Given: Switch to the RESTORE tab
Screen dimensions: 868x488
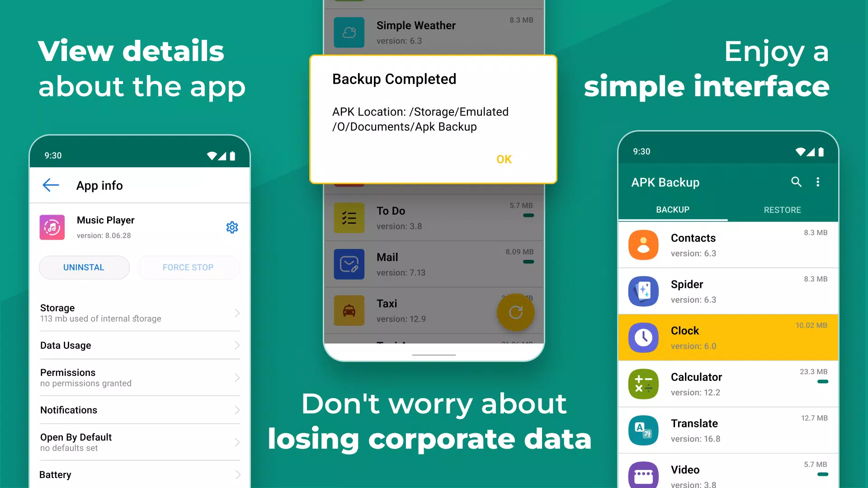Looking at the screenshot, I should click(782, 209).
